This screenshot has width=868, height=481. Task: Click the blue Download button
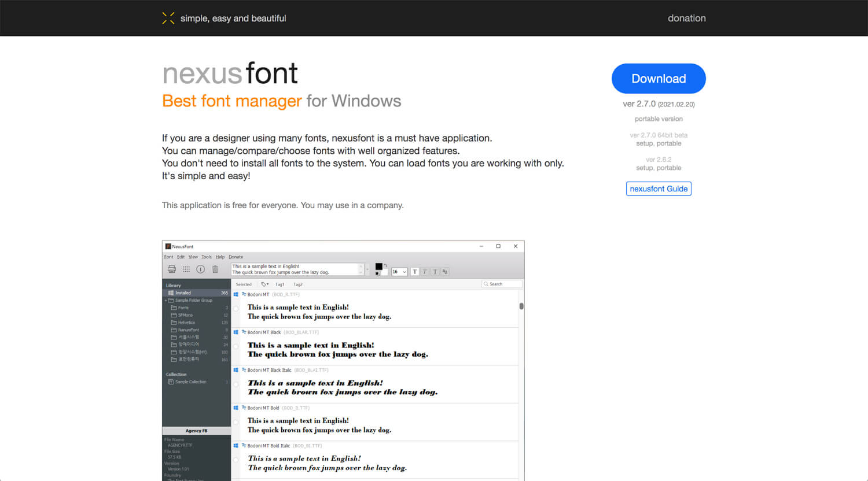click(x=659, y=79)
